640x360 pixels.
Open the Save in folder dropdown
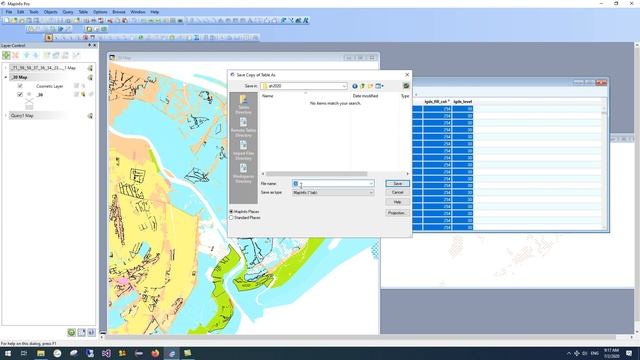344,86
